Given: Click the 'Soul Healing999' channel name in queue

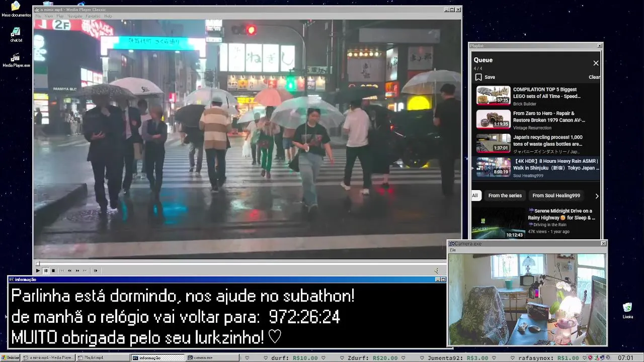Looking at the screenshot, I should pyautogui.click(x=528, y=175).
